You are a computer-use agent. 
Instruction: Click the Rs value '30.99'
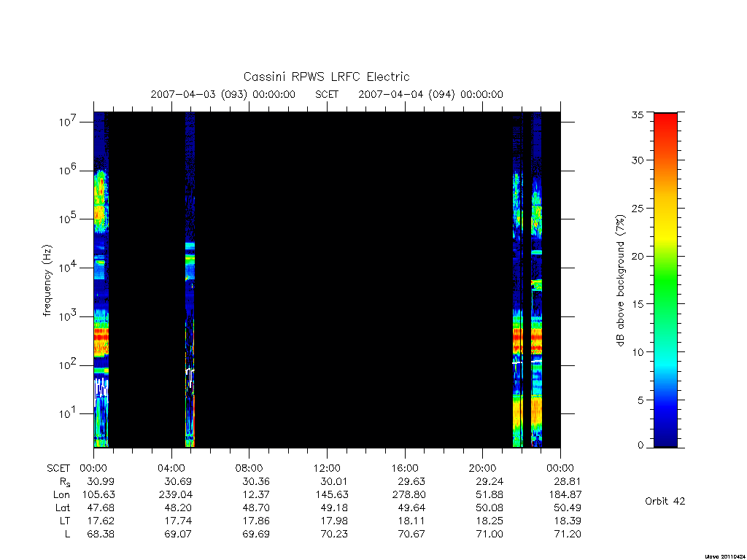pos(101,481)
